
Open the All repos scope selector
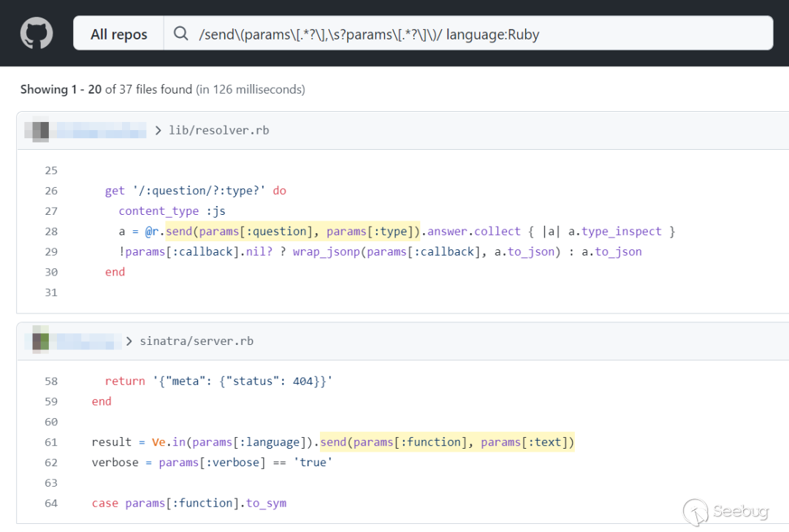pos(118,34)
